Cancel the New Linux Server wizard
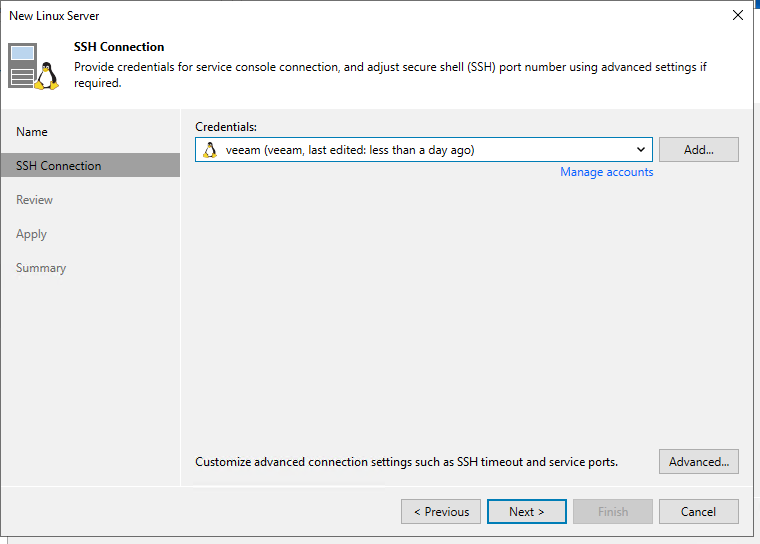The width and height of the screenshot is (760, 544). (698, 512)
